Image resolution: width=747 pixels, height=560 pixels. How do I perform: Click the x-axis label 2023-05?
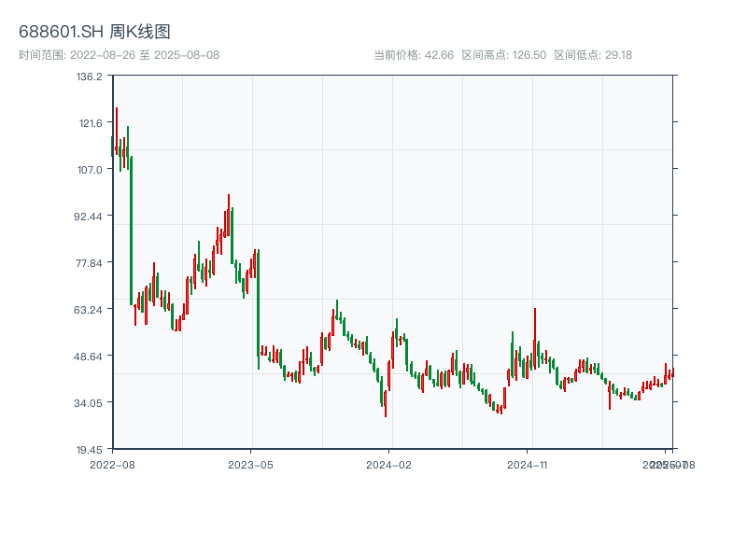tap(250, 465)
